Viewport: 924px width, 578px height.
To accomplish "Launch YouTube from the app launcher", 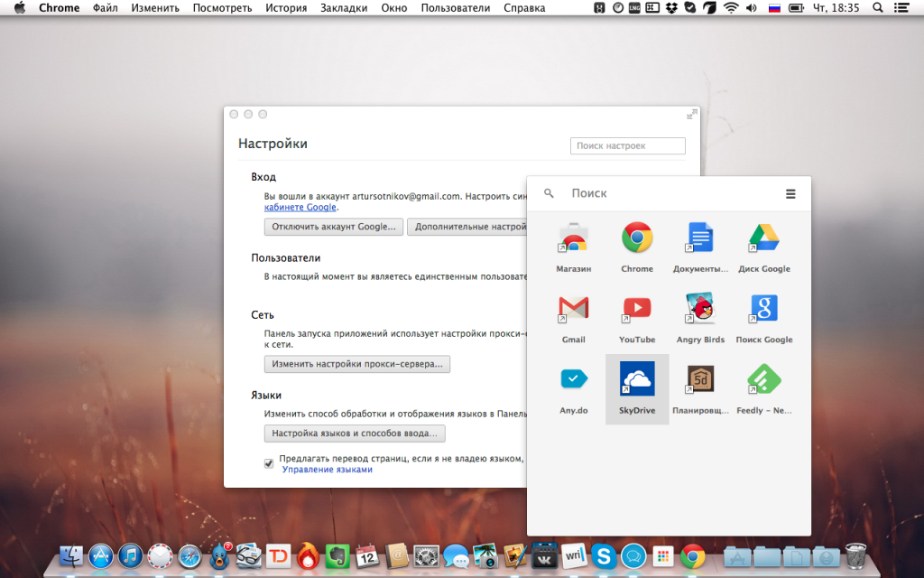I will 637,309.
